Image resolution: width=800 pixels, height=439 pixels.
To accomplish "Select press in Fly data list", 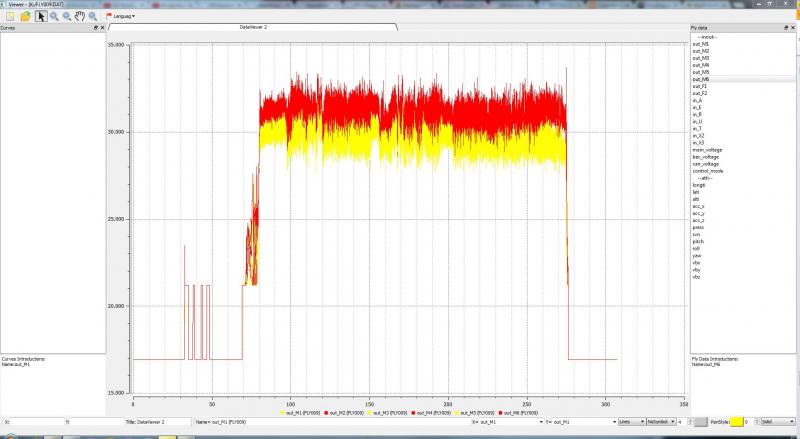I will point(698,228).
